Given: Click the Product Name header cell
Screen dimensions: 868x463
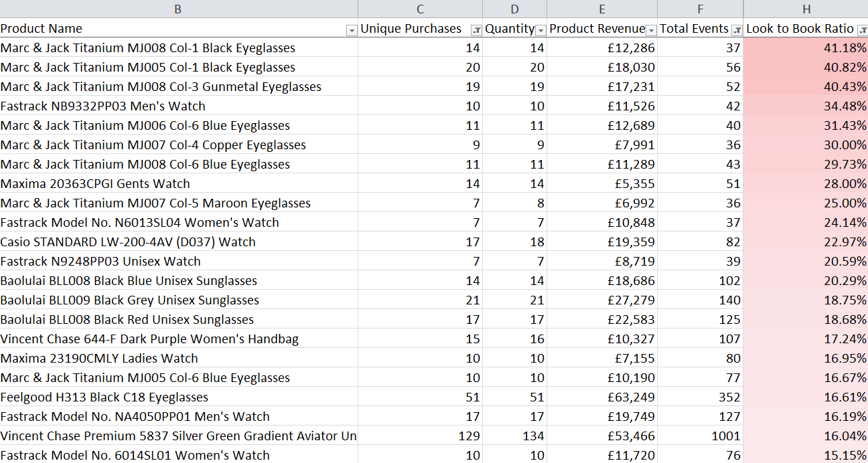Looking at the screenshot, I should tap(179, 28).
